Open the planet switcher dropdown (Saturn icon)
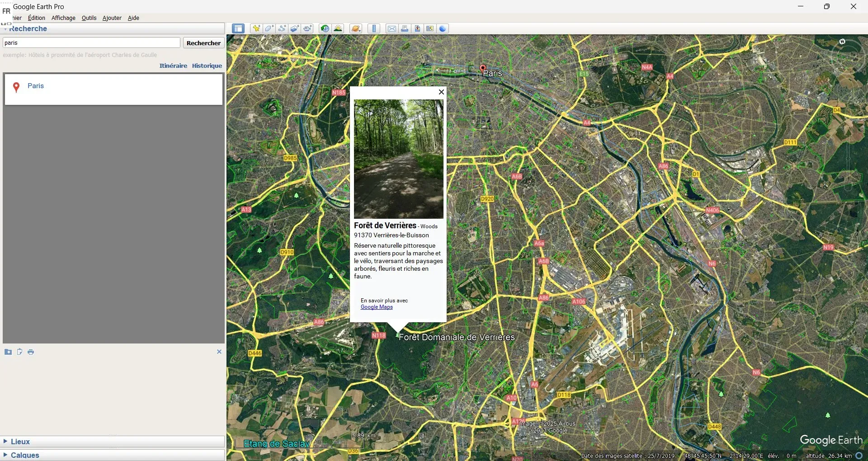The width and height of the screenshot is (868, 461). [356, 29]
